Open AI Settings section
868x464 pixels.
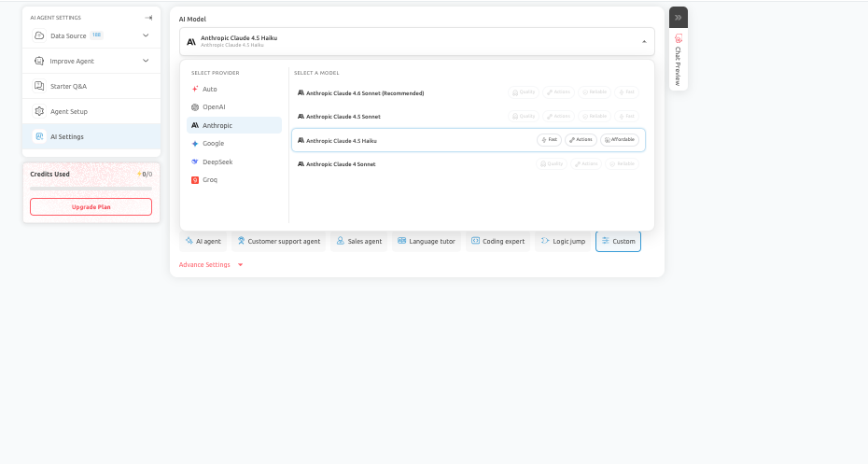(x=91, y=136)
